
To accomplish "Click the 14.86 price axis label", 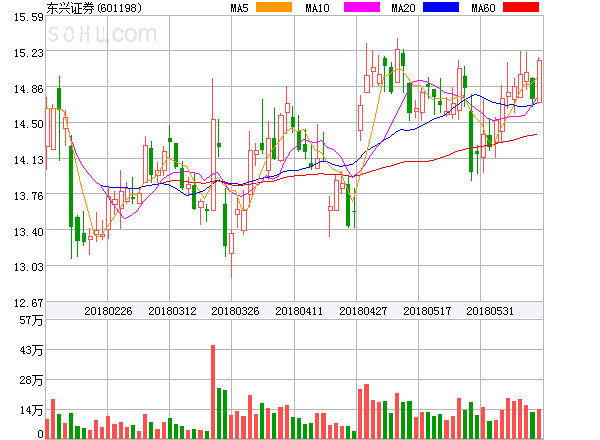I will pos(29,89).
